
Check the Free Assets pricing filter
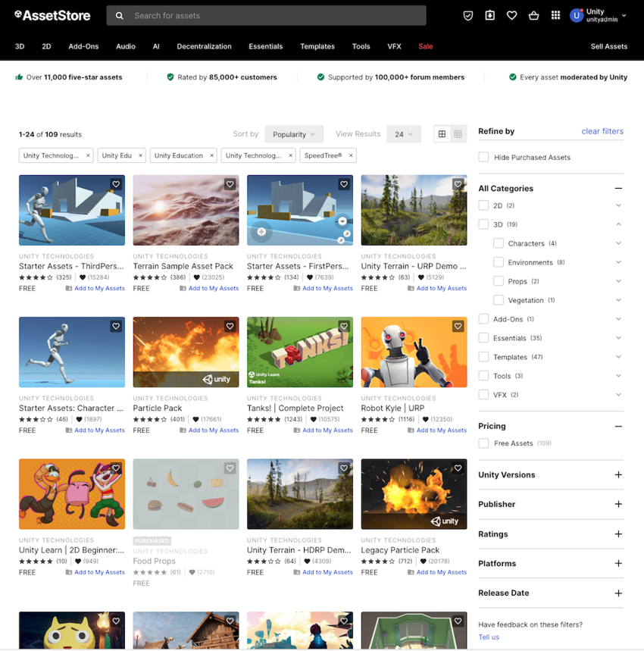(x=483, y=443)
